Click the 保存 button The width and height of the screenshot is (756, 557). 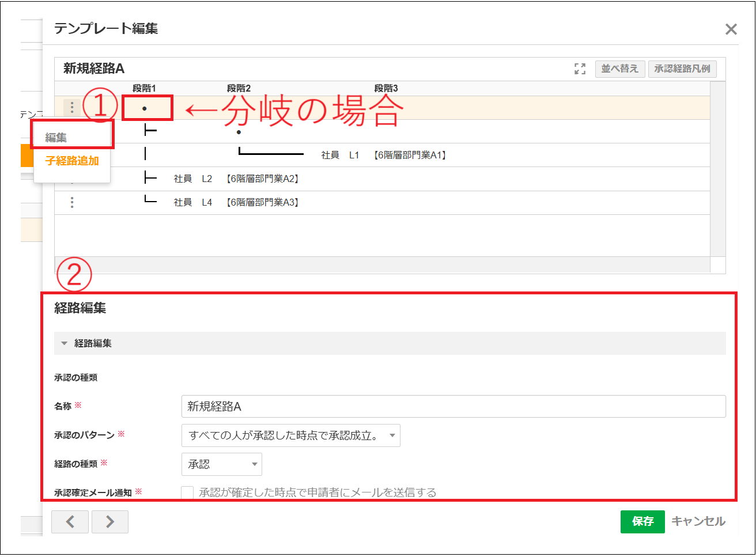(x=642, y=521)
